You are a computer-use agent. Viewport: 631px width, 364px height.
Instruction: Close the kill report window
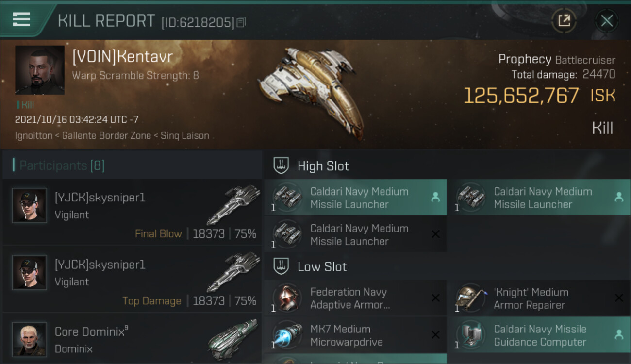606,21
